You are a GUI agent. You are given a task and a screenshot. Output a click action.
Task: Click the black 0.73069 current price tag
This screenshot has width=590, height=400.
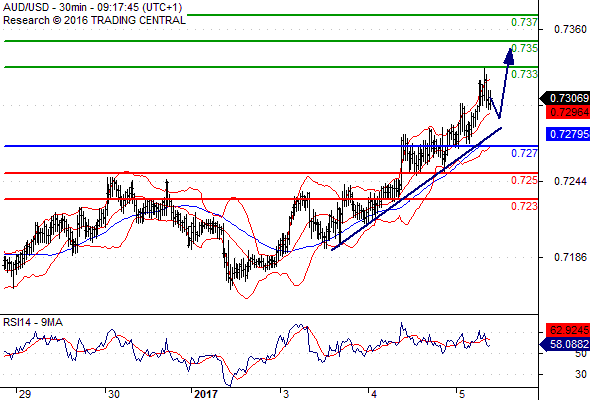(x=565, y=98)
